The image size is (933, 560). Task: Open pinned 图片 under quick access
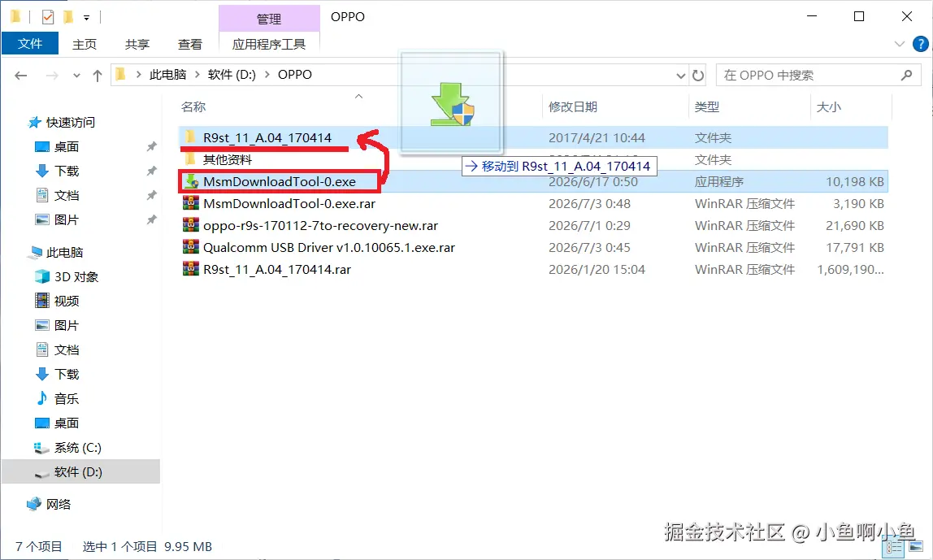[x=67, y=219]
